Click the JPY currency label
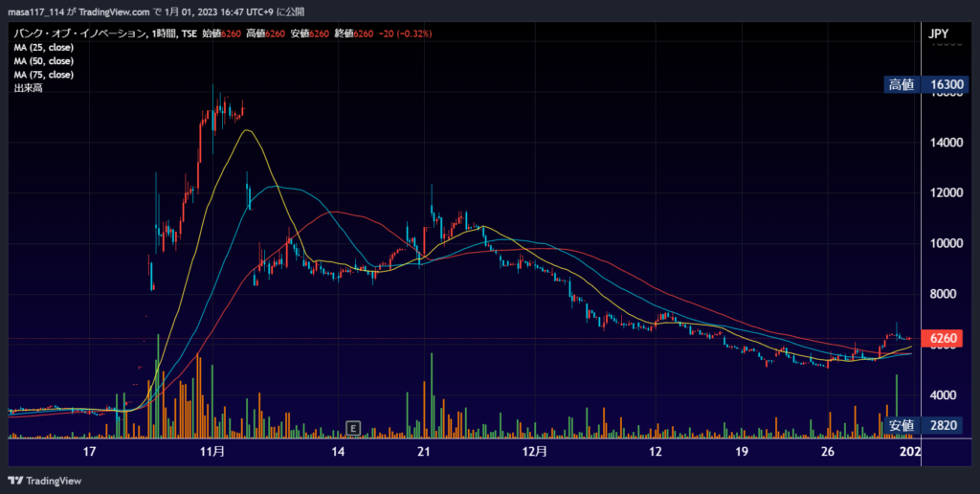The width and height of the screenshot is (980, 494). pyautogui.click(x=938, y=34)
